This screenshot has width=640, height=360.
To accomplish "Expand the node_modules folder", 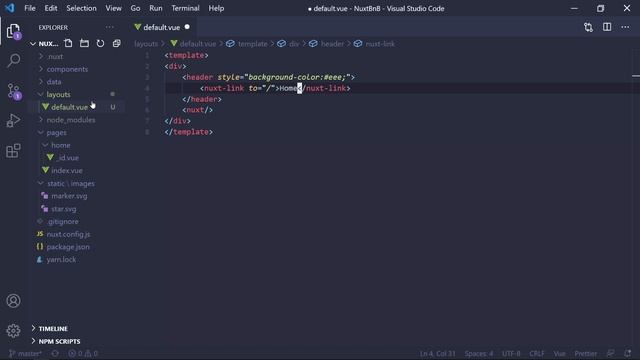I will pyautogui.click(x=71, y=120).
